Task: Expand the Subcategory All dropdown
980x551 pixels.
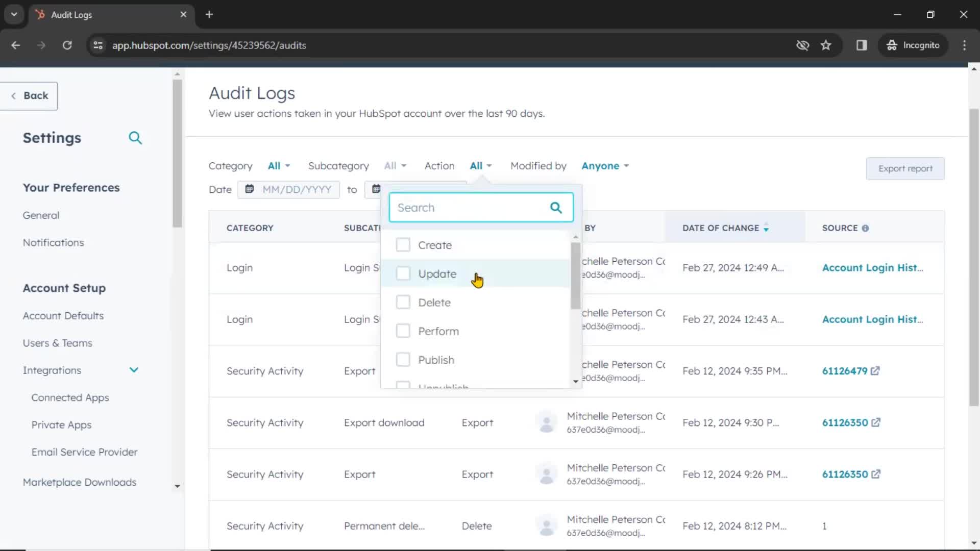Action: 394,165
